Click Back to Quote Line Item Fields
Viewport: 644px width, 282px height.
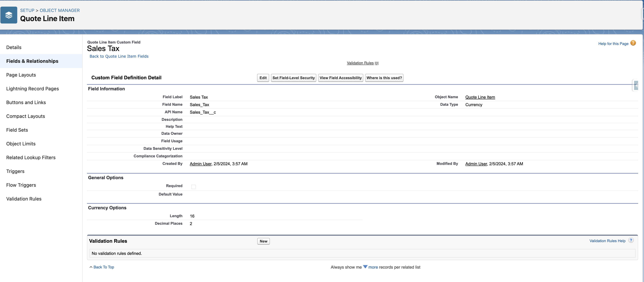click(119, 56)
